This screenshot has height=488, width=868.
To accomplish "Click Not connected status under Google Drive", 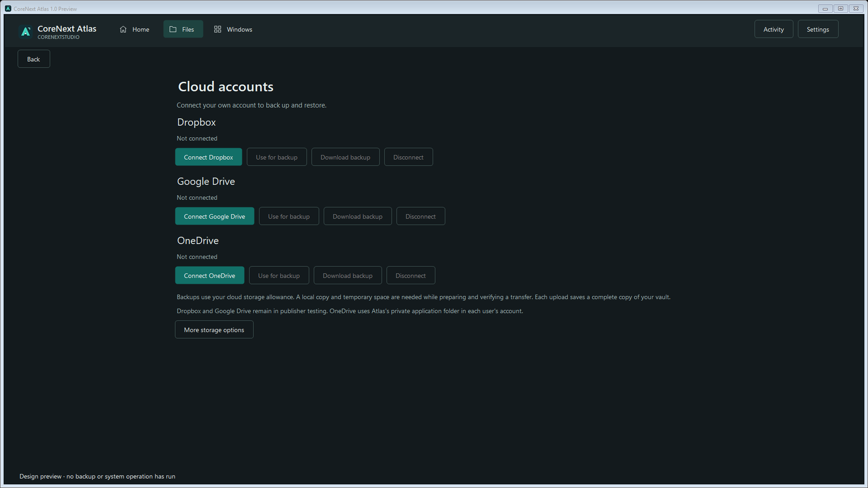I will point(197,197).
